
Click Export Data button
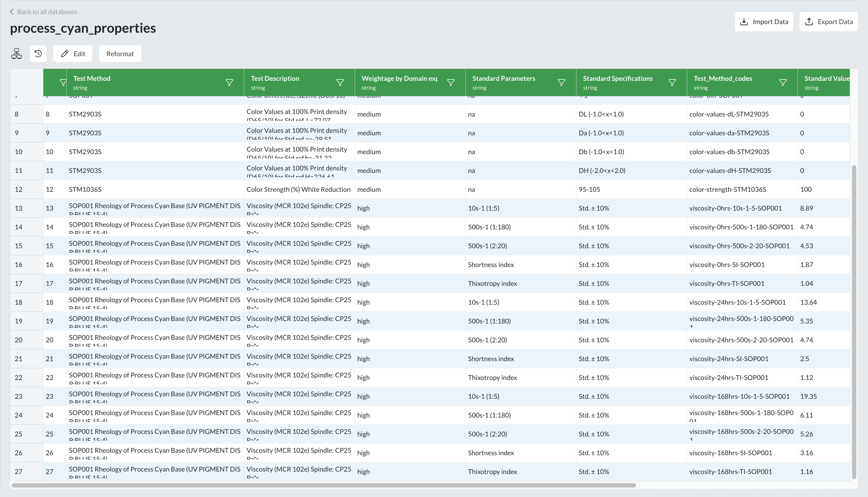point(828,22)
